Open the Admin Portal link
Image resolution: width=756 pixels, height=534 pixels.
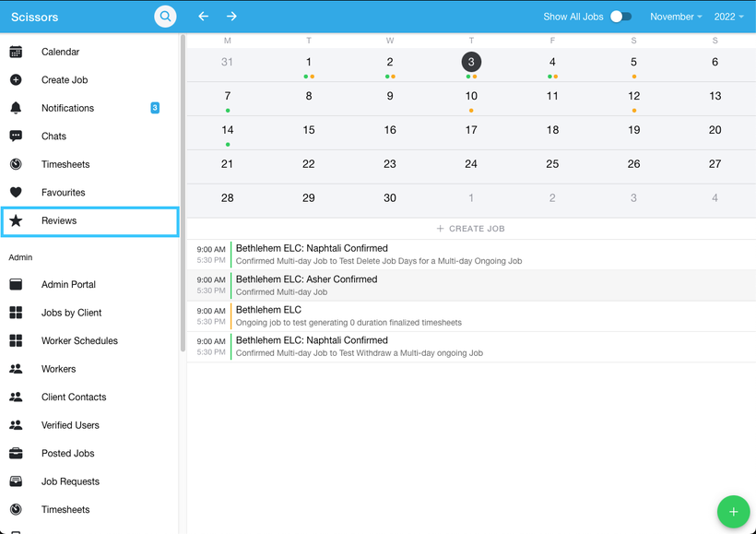68,284
